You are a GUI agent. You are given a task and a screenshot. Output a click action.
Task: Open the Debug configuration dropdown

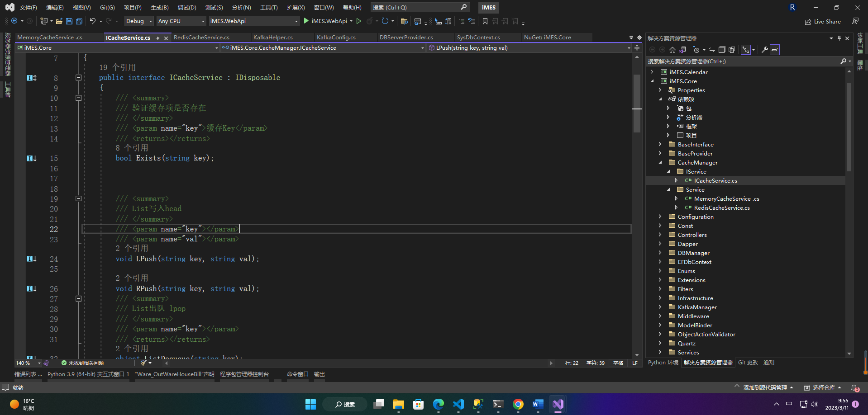[x=139, y=21]
